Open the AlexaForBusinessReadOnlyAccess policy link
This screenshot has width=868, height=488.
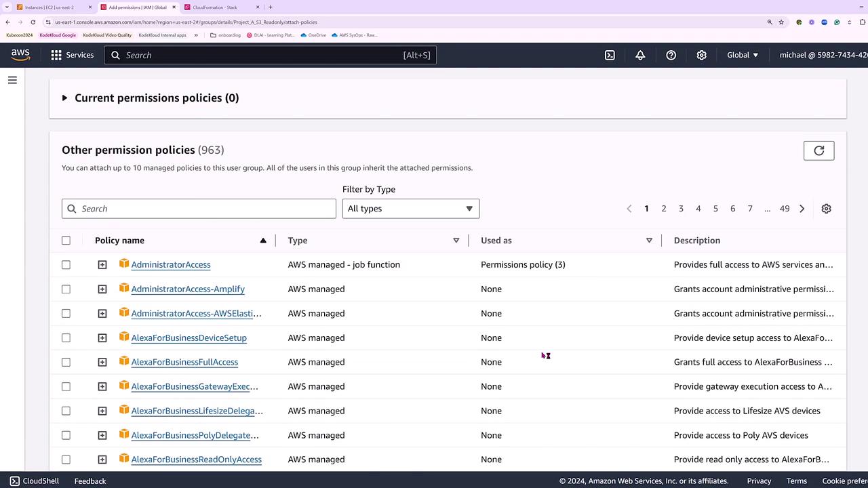(x=197, y=460)
